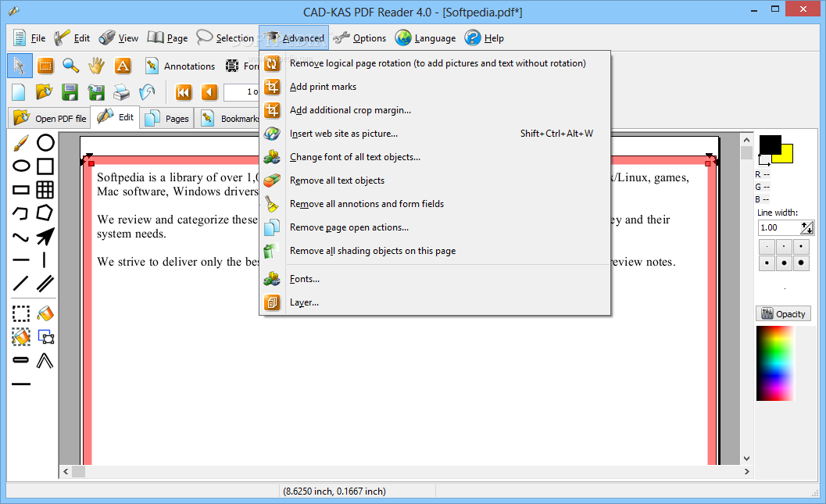This screenshot has height=504, width=826.
Task: Click the Line width input field
Action: pos(778,227)
